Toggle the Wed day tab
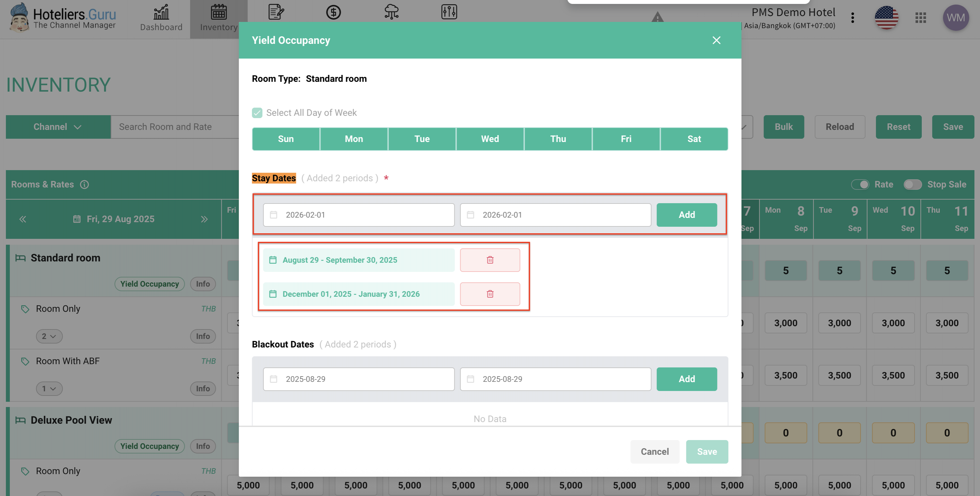980x496 pixels. [490, 139]
